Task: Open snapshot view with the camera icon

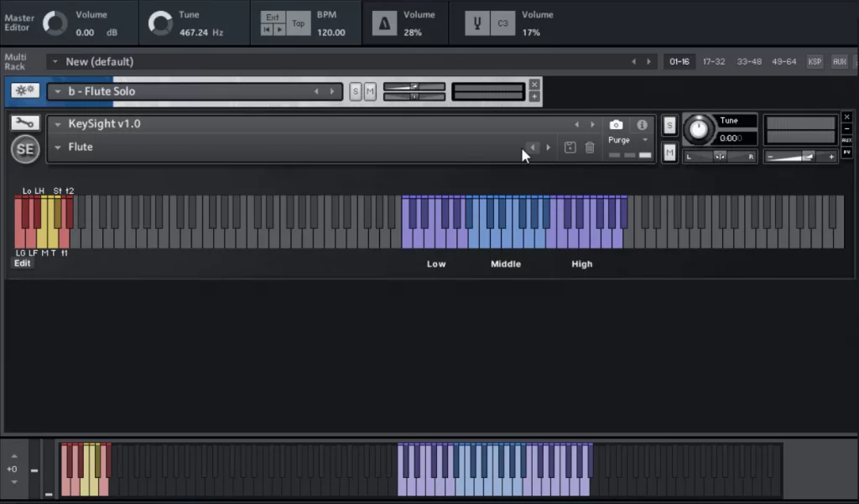Action: pyautogui.click(x=616, y=125)
